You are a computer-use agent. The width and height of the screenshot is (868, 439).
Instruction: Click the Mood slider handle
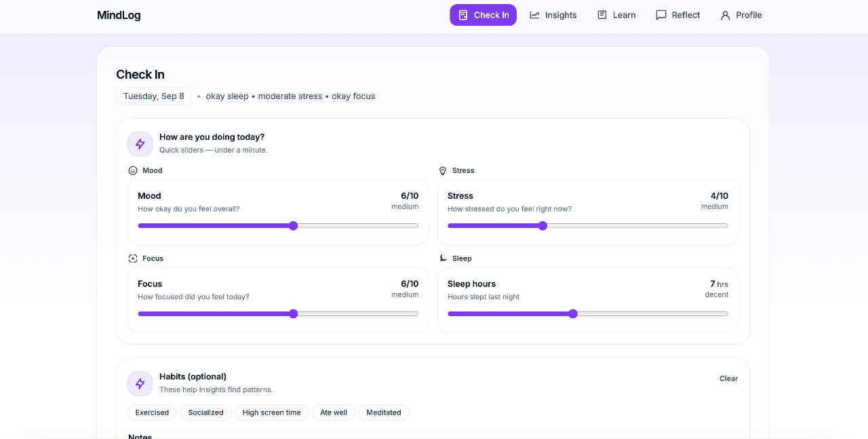(x=293, y=226)
